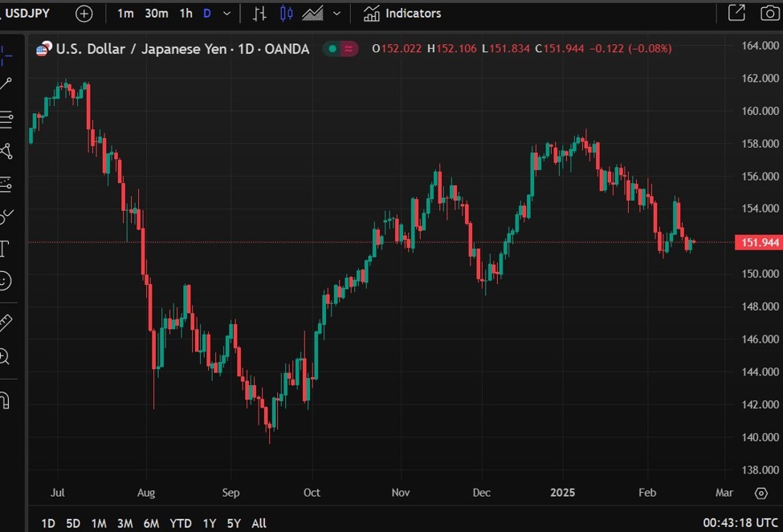Select the YTD date range

(181, 523)
